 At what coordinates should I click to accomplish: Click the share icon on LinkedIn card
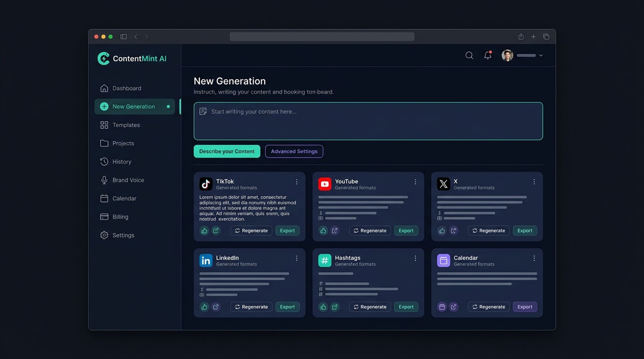tap(216, 307)
